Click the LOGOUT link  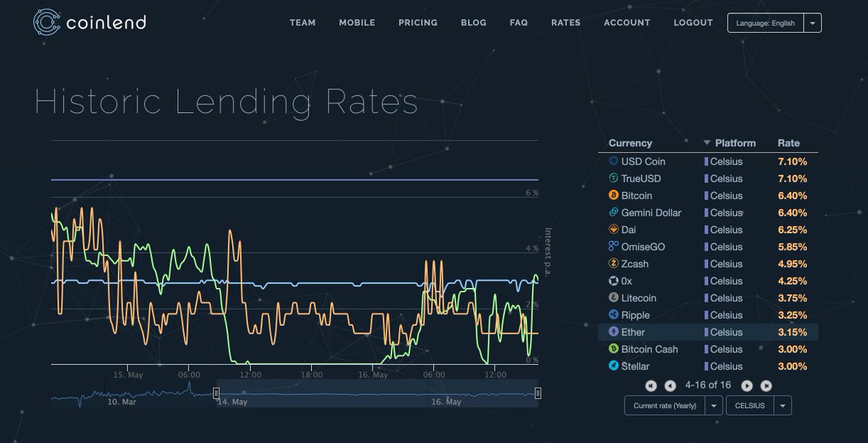(693, 22)
